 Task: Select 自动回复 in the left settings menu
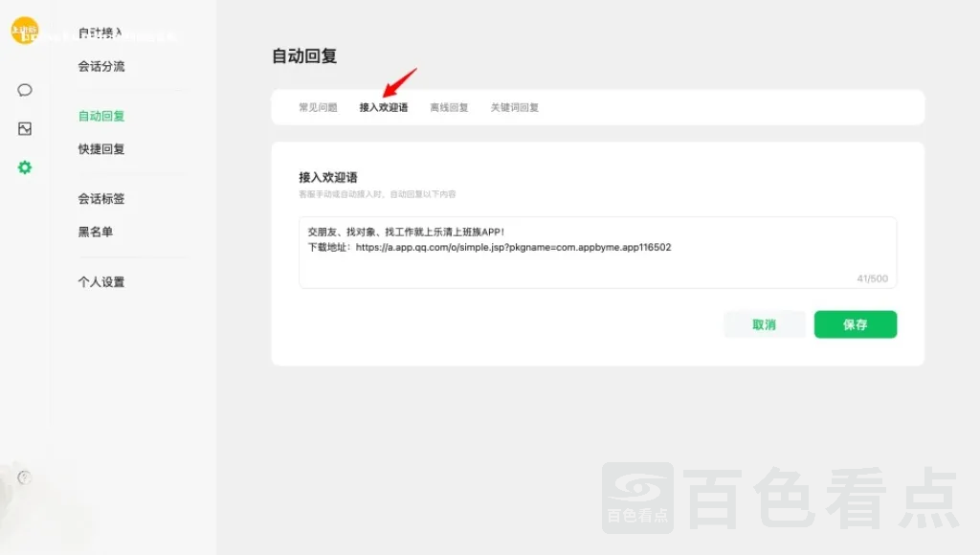pos(100,116)
